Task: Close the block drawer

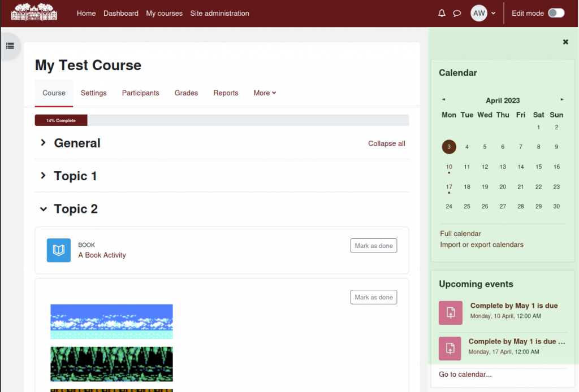Action: pyautogui.click(x=565, y=42)
